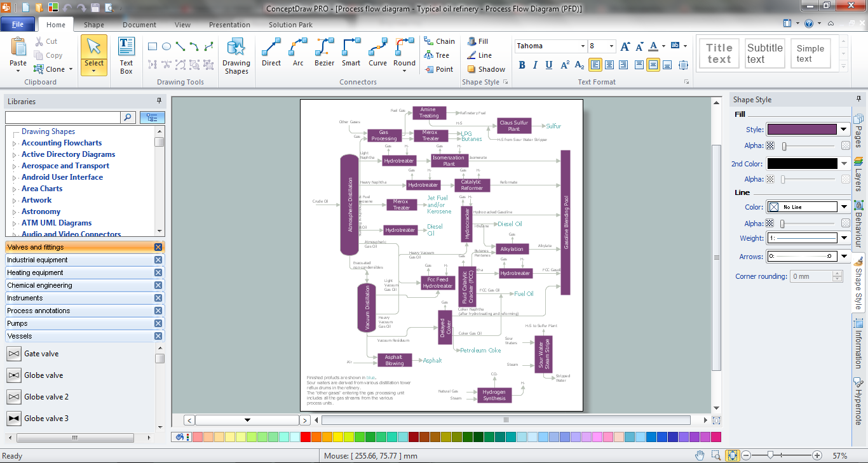The image size is (868, 463).
Task: Switch to the View ribbon tab
Action: [182, 25]
